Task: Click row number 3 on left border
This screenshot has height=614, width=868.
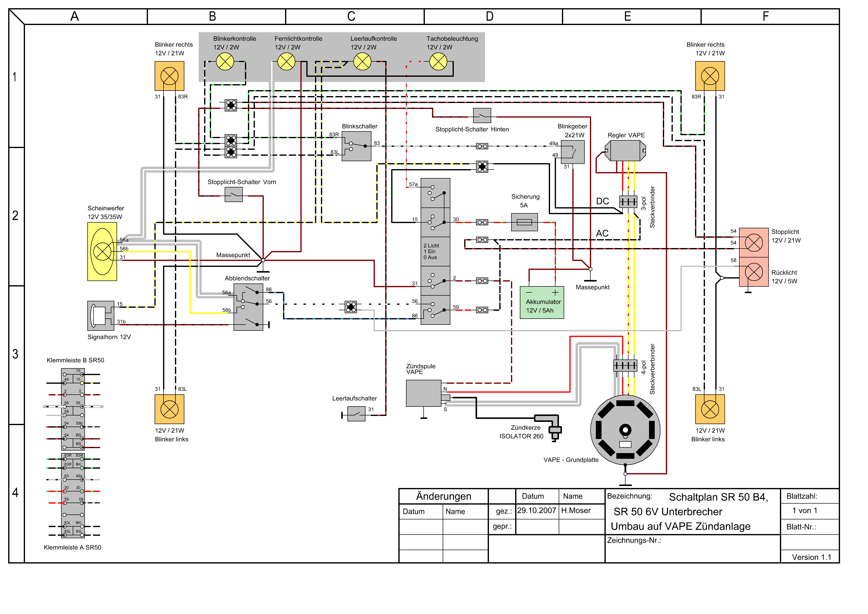Action: pyautogui.click(x=15, y=354)
